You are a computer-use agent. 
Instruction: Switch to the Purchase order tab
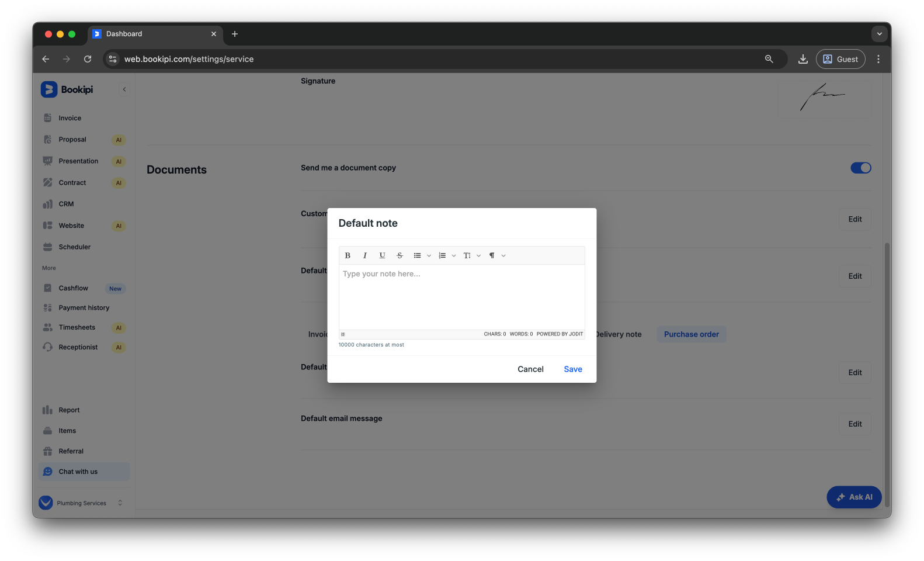692,334
